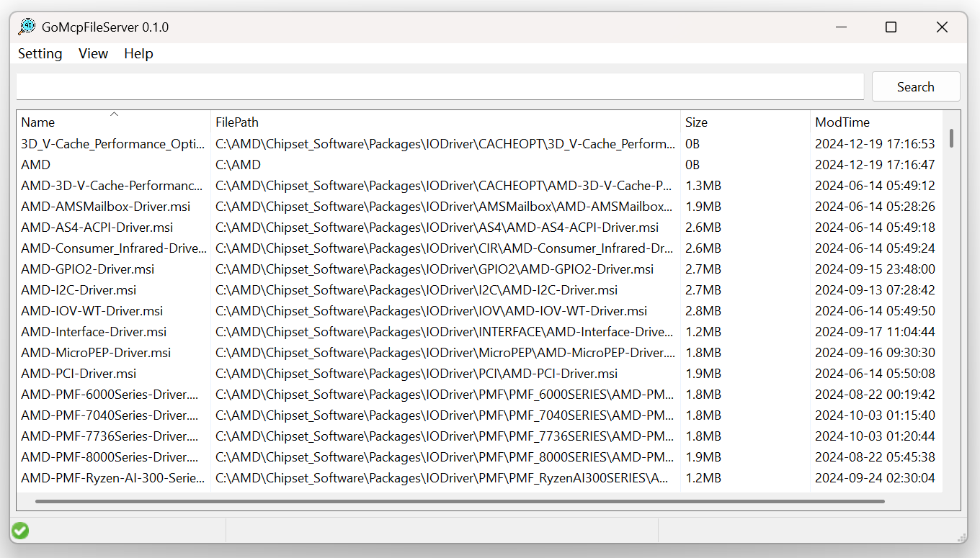The image size is (980, 558).
Task: Click the size cell for AMD-AS4-ACPI-Driver.msi
Action: (703, 228)
